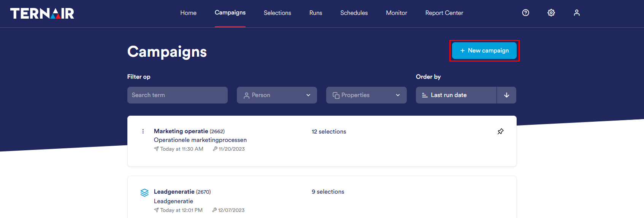Open the Monitor tab
Viewport: 644px width, 218px height.
coord(397,13)
